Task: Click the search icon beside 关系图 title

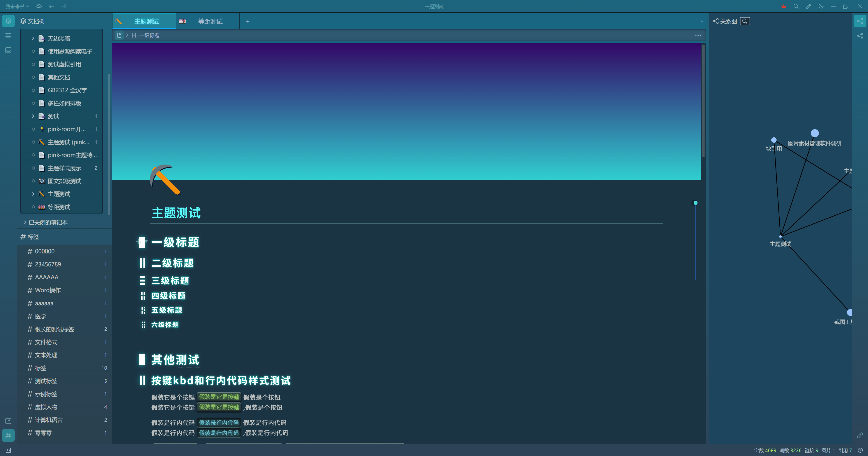Action: pyautogui.click(x=745, y=21)
